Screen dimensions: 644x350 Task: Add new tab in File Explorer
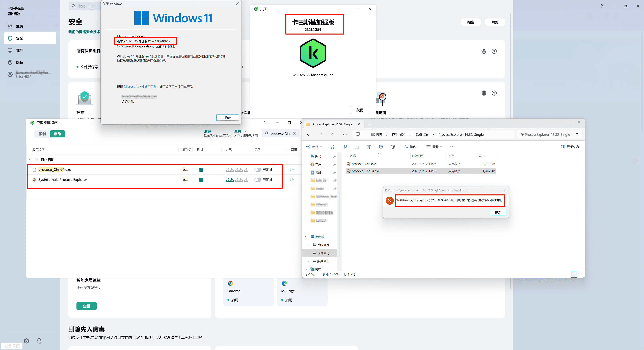pos(370,124)
